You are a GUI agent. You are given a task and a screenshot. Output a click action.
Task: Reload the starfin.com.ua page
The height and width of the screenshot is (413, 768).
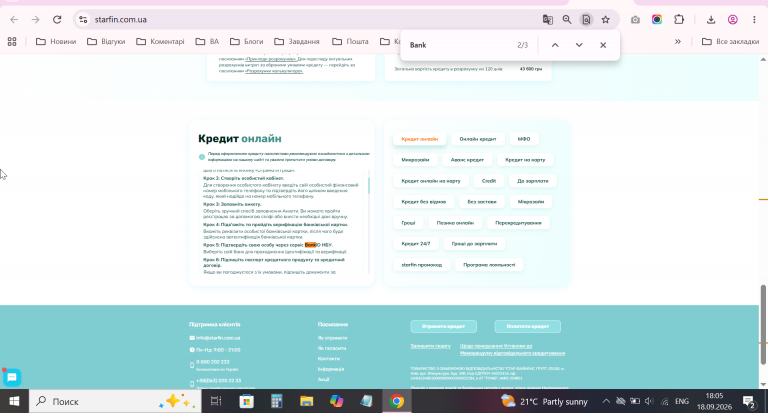coord(57,20)
